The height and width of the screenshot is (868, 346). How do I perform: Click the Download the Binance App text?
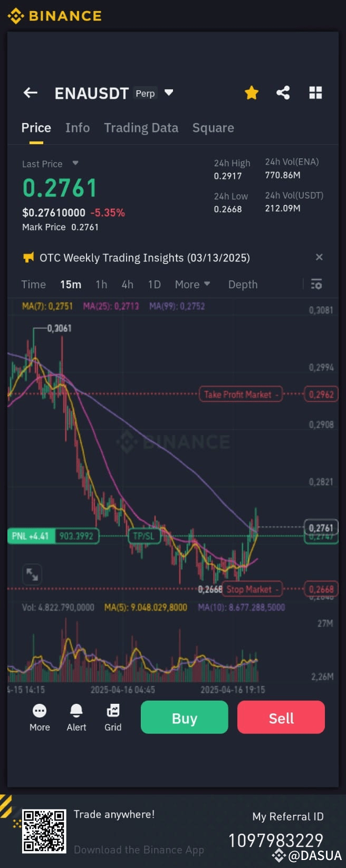(x=139, y=850)
